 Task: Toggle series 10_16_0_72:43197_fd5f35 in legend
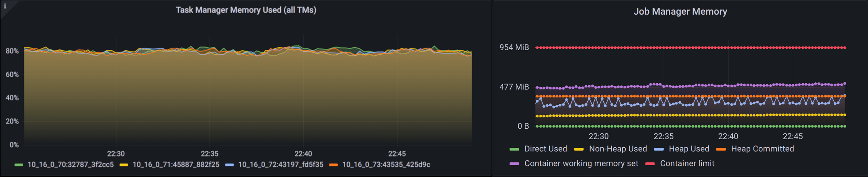(x=280, y=165)
